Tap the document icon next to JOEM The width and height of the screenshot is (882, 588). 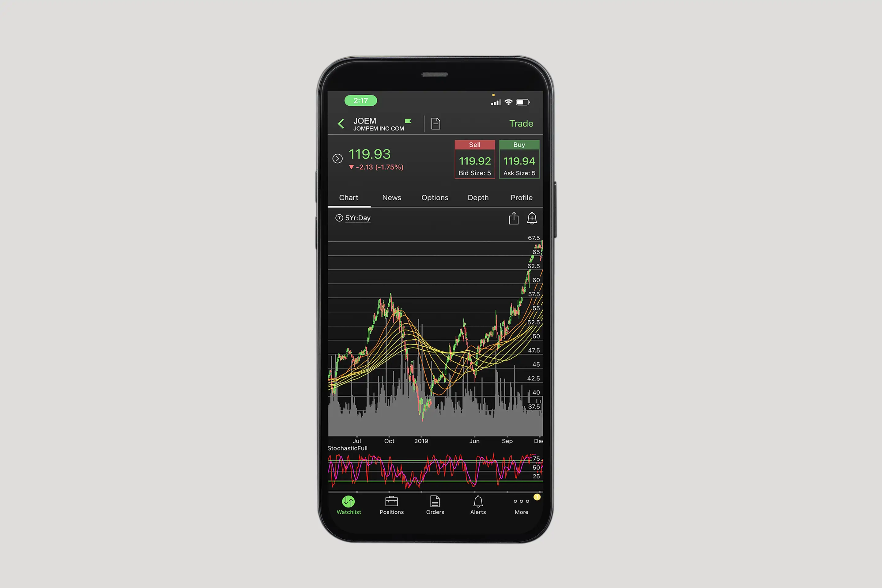click(x=437, y=124)
